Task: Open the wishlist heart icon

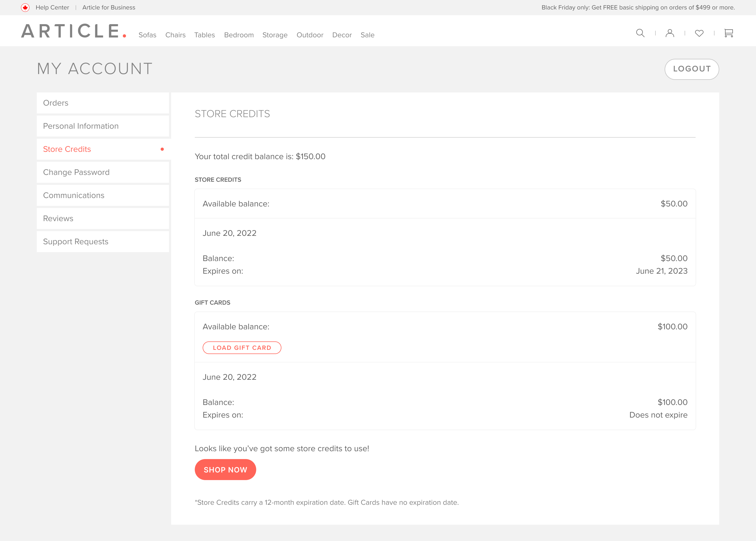Action: pos(699,33)
